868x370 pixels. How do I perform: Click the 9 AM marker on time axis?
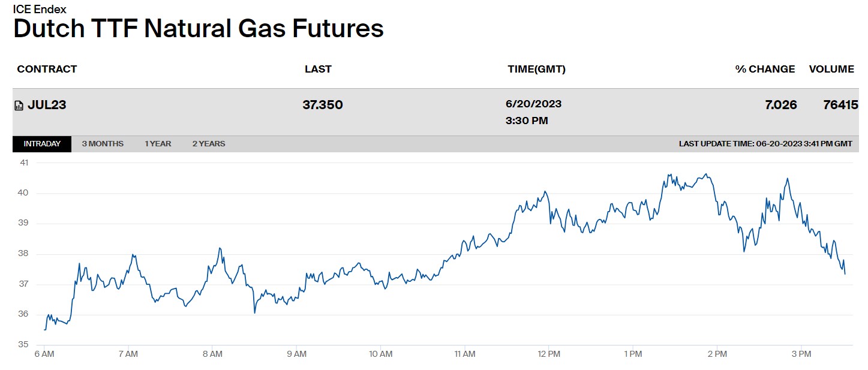296,354
